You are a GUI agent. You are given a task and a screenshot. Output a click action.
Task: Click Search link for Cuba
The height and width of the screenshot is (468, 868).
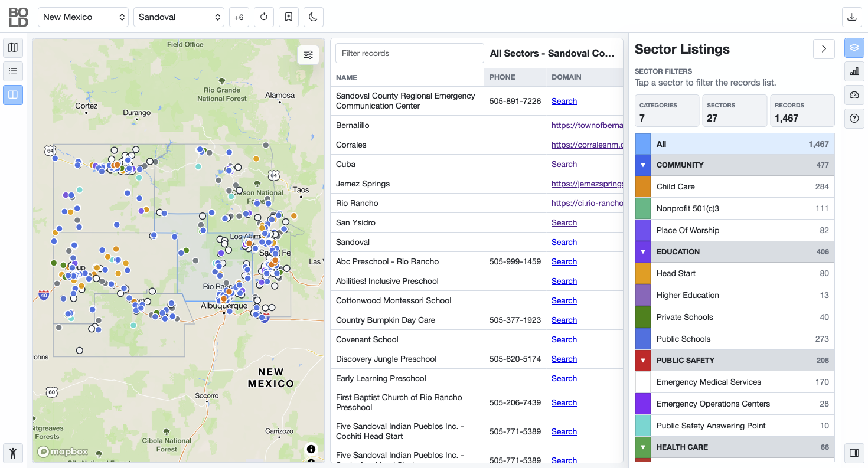[564, 164]
